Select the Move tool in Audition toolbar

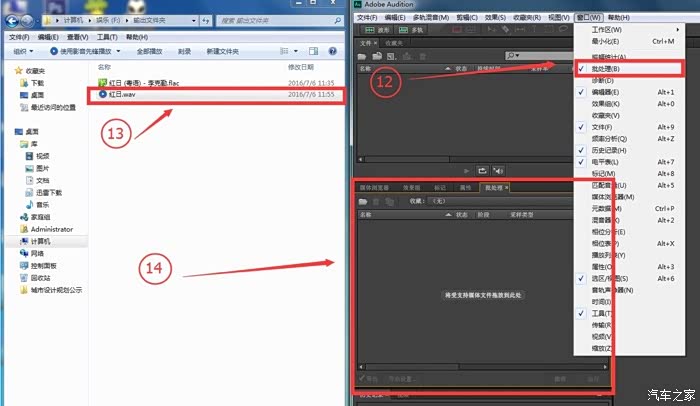coord(491,29)
